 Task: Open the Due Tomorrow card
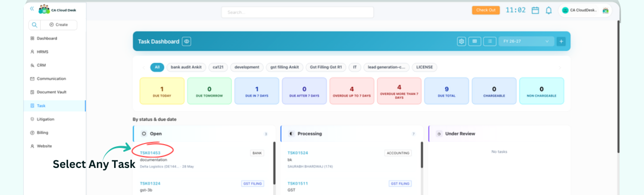coord(209,91)
